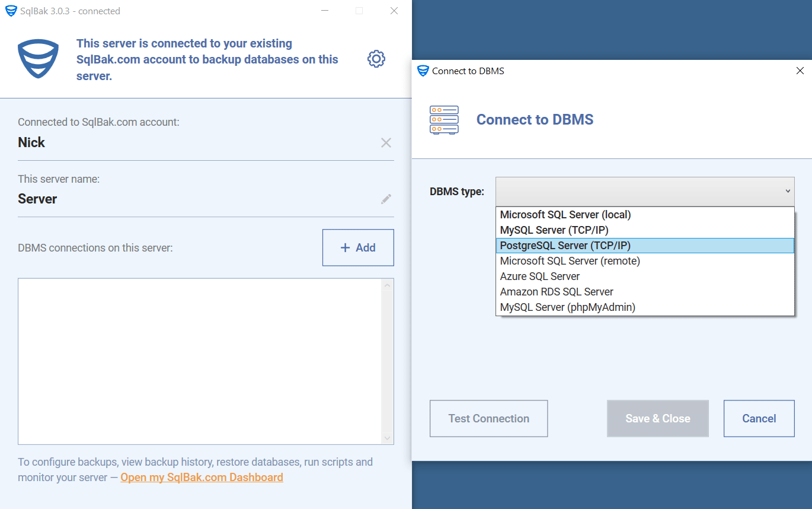The width and height of the screenshot is (812, 509).
Task: Click the shield icon in the dialog header
Action: click(x=423, y=71)
